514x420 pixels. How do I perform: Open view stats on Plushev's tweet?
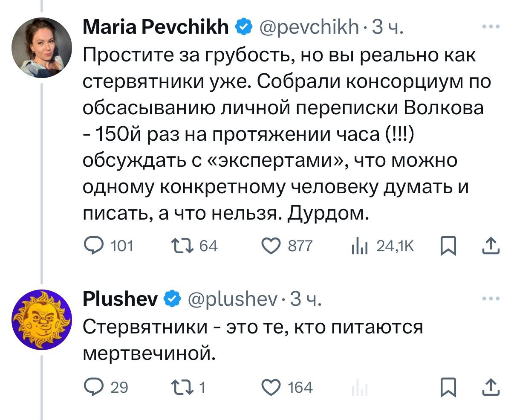point(359,388)
